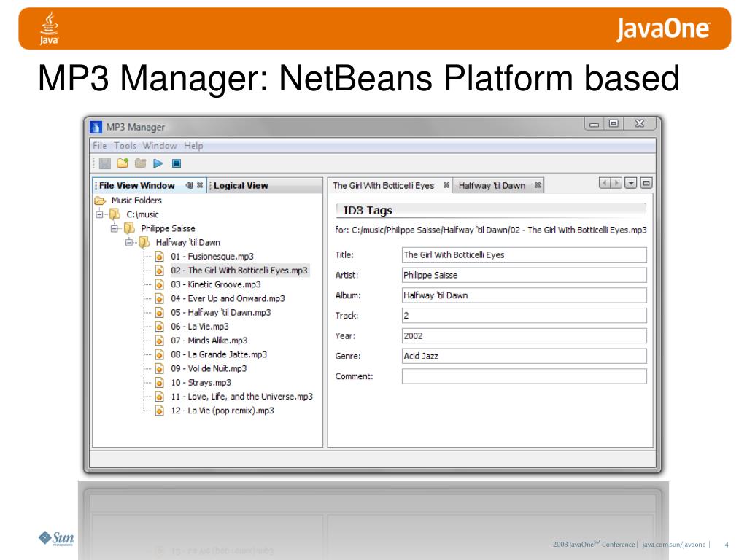747x560 pixels.
Task: Select the Philippe Saisse folder
Action: [x=168, y=228]
